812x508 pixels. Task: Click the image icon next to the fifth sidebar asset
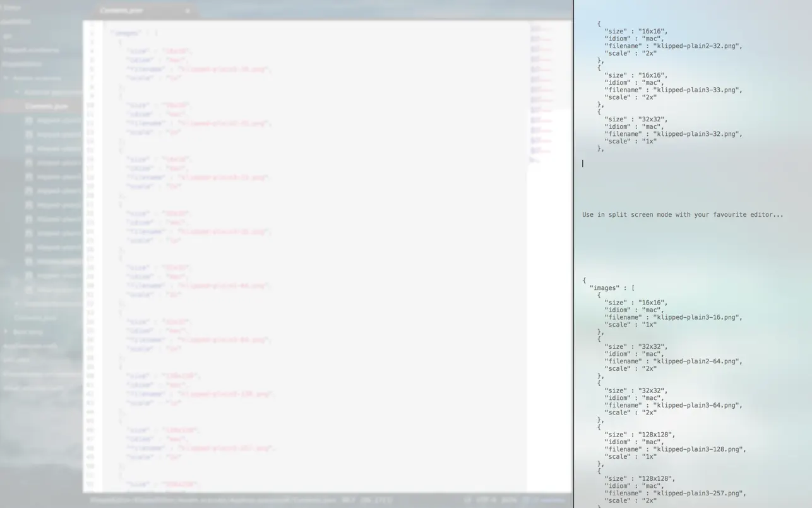click(28, 176)
